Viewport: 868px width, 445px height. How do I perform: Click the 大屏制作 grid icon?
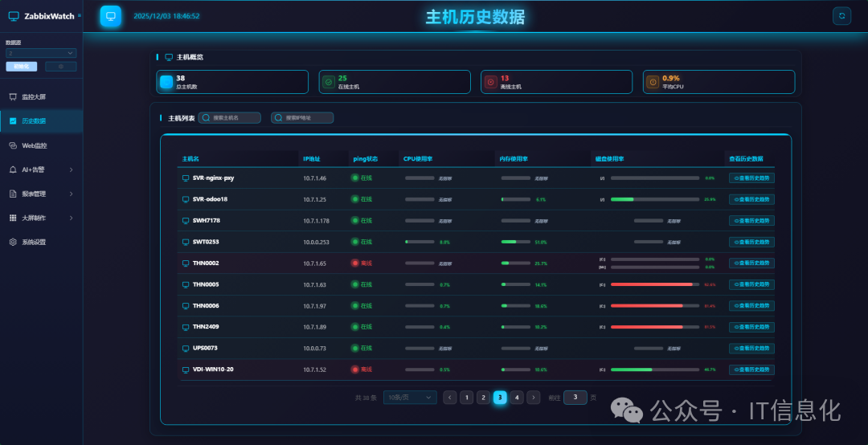[x=13, y=218]
